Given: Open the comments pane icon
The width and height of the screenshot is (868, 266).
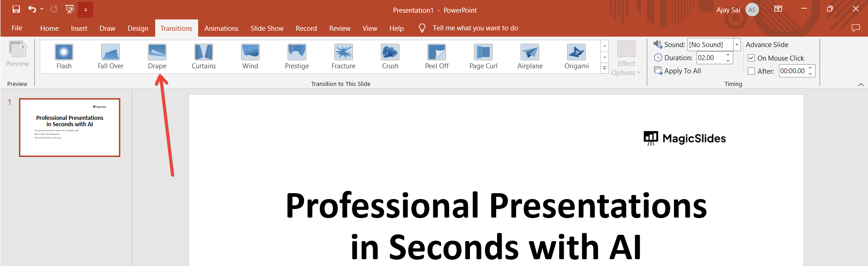Looking at the screenshot, I should click(x=855, y=28).
